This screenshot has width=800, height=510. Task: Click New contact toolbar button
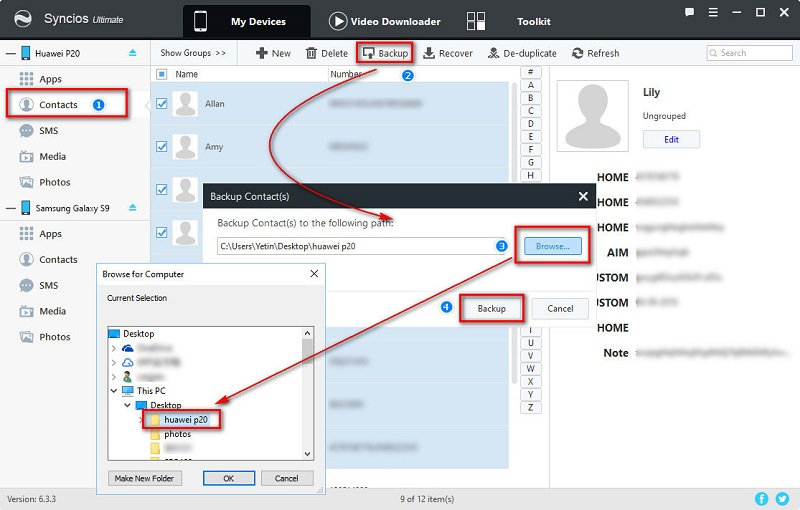coord(273,53)
